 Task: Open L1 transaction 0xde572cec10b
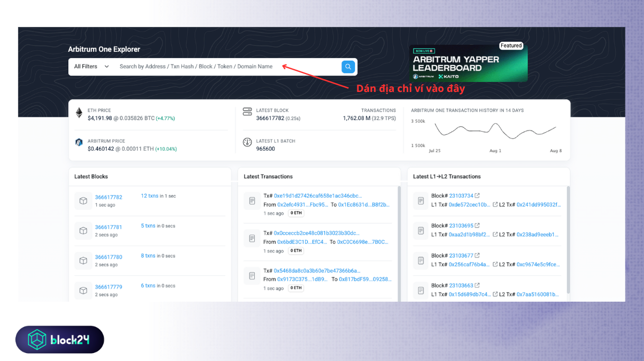470,205
